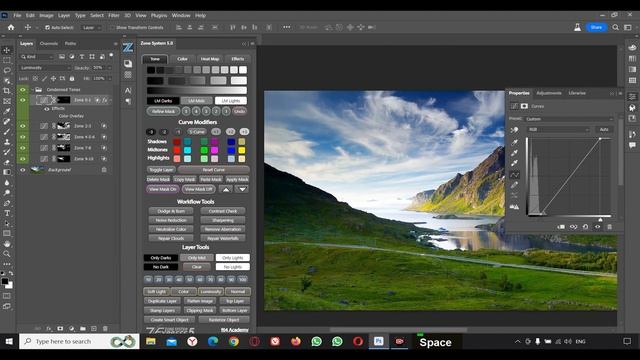This screenshot has height=360, width=640.
Task: Click the Create Smart Object button
Action: pos(169,320)
